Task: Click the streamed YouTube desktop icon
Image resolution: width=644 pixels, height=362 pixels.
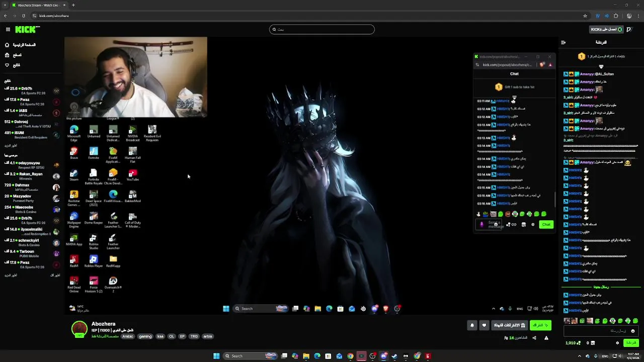Action: [x=133, y=175]
